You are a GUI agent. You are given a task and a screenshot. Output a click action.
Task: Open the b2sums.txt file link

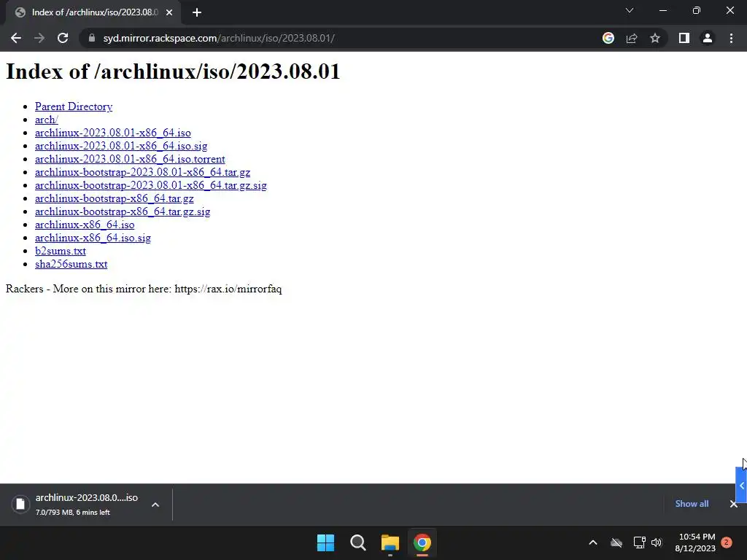[61, 251]
